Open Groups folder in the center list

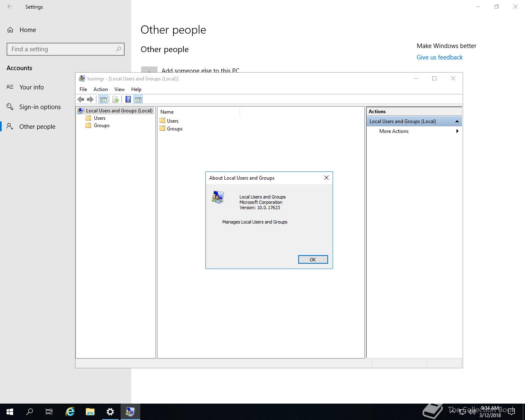point(171,129)
